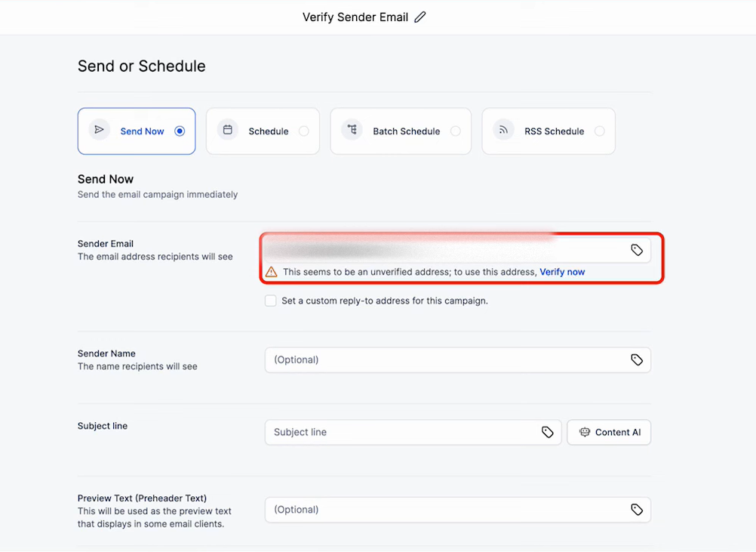Open the Content AI button
Viewport: 756px width, 552px height.
click(609, 432)
